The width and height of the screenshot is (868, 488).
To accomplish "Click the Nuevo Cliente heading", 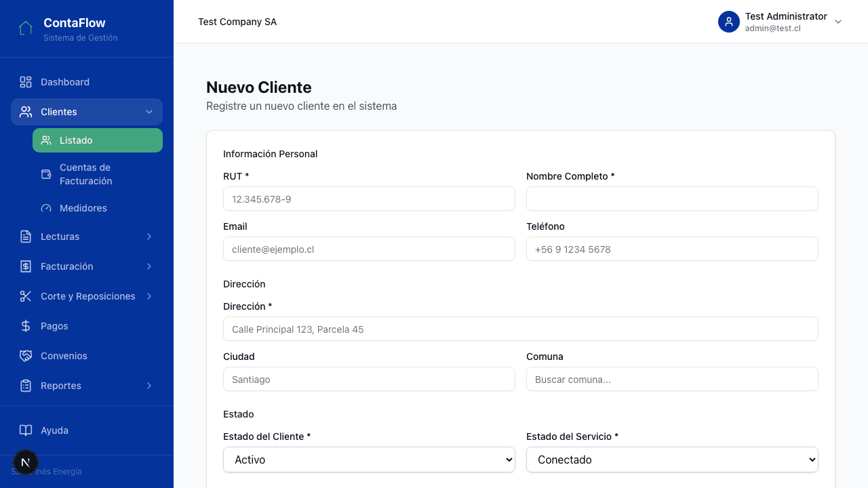I will click(259, 87).
